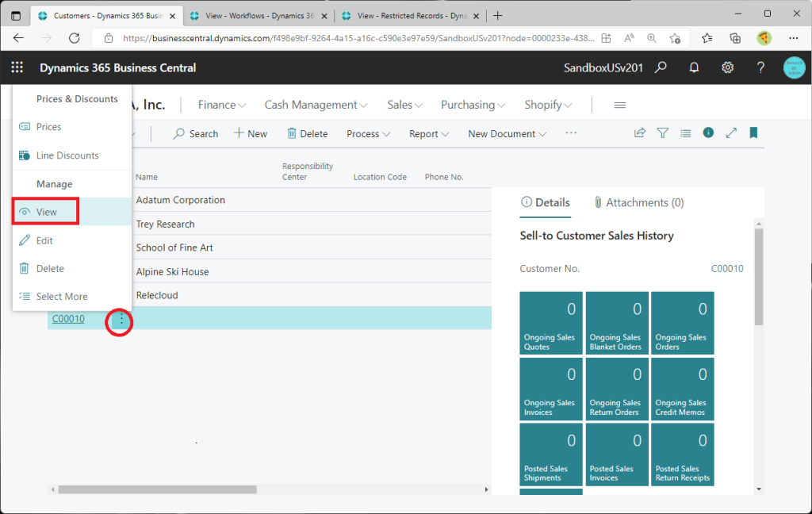
Task: Open the hamburger navigation menu icon
Action: point(620,105)
